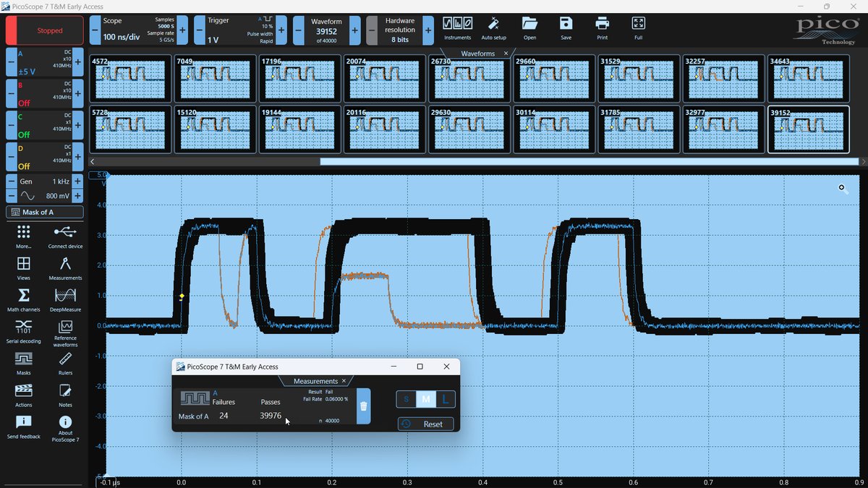Image resolution: width=868 pixels, height=488 pixels.
Task: Click the zoom magnifier on graph
Action: (x=843, y=188)
